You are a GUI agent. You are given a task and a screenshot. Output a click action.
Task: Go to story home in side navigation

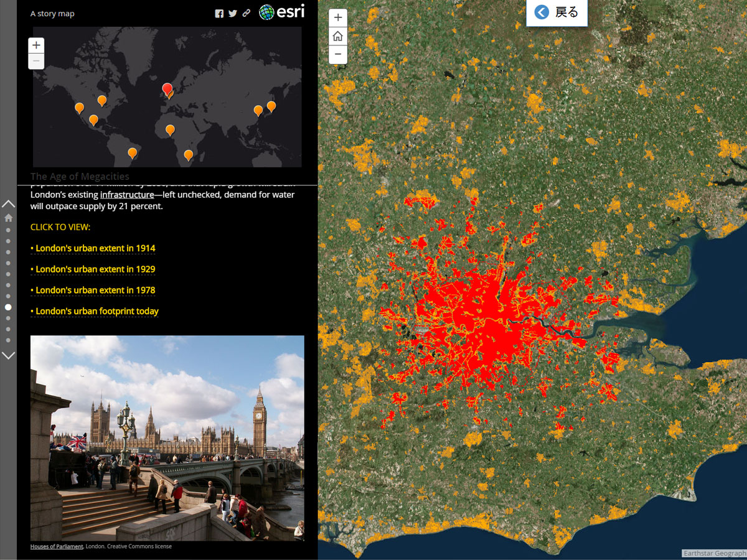pos(8,218)
